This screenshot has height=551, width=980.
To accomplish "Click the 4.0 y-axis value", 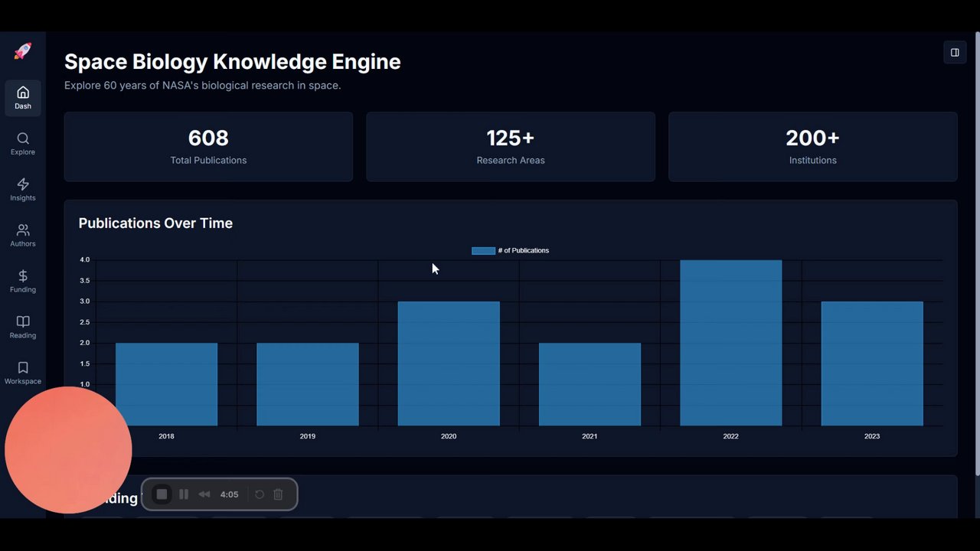I will click(84, 260).
